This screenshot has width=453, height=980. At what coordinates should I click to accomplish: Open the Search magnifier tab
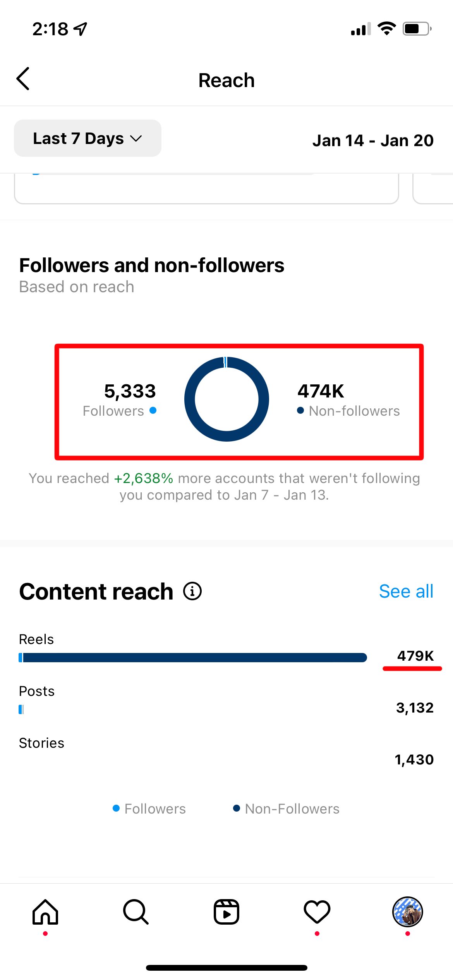click(136, 912)
